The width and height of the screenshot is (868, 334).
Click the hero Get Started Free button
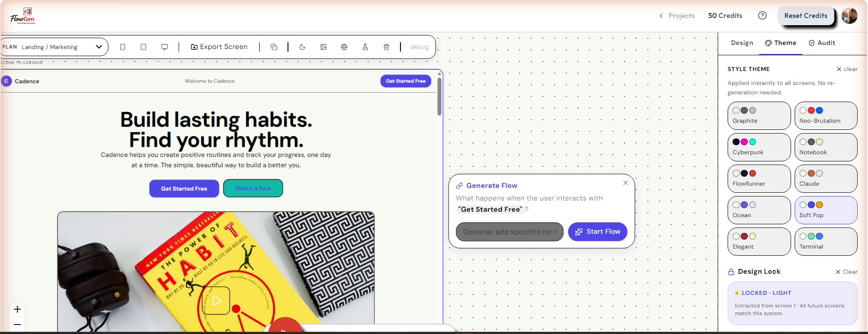[x=184, y=188]
